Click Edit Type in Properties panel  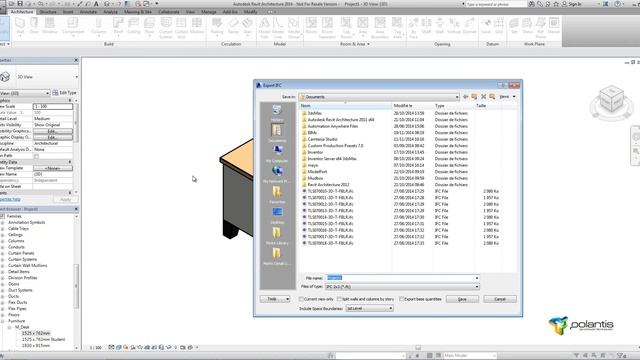64,93
